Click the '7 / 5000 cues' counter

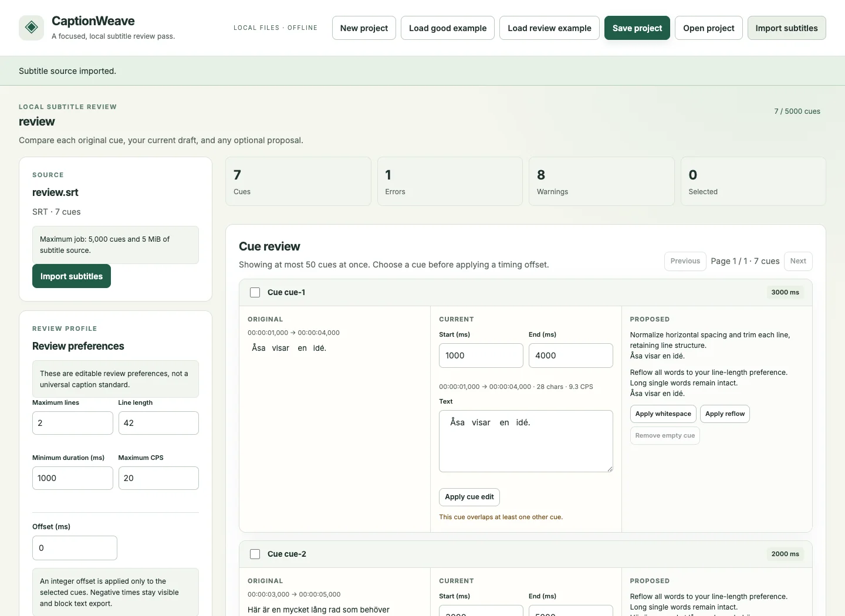pos(797,111)
